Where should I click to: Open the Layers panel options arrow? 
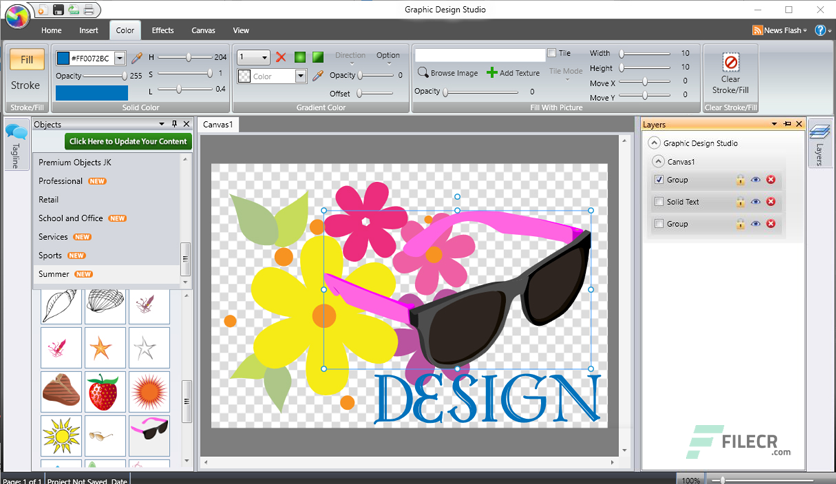click(x=774, y=124)
